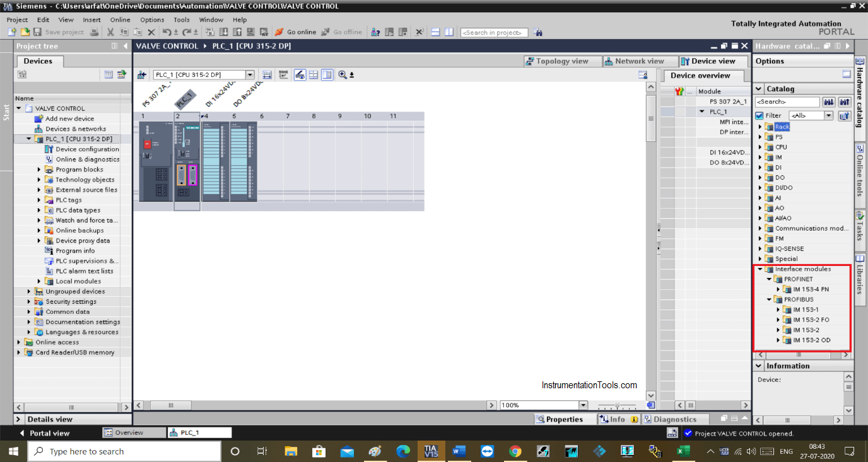Open the catalog filter <All> dropdown
The height and width of the screenshot is (462, 868).
tap(829, 115)
